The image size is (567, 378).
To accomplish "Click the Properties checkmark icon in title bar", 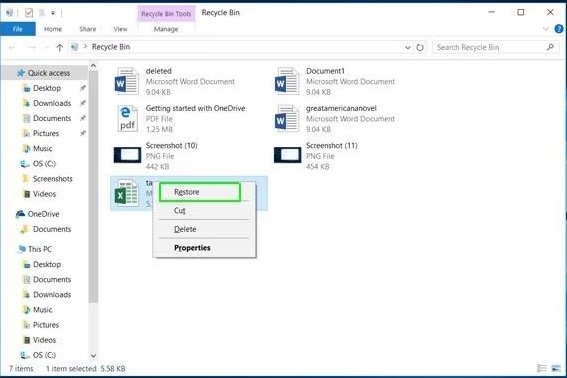I will pos(29,13).
